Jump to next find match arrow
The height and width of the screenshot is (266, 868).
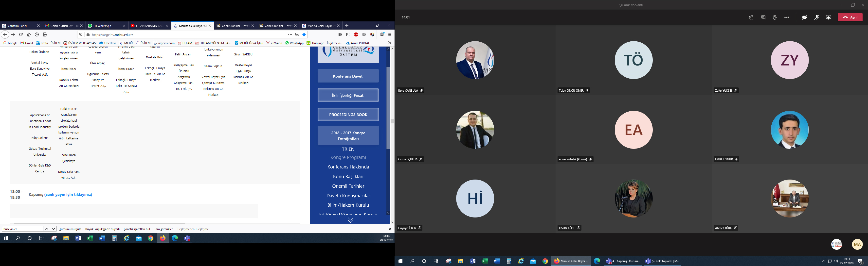(x=53, y=229)
